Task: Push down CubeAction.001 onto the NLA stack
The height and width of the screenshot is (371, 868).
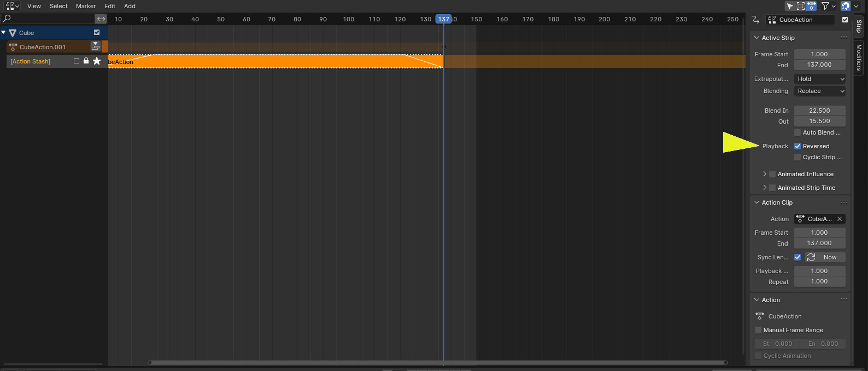Action: coord(96,47)
